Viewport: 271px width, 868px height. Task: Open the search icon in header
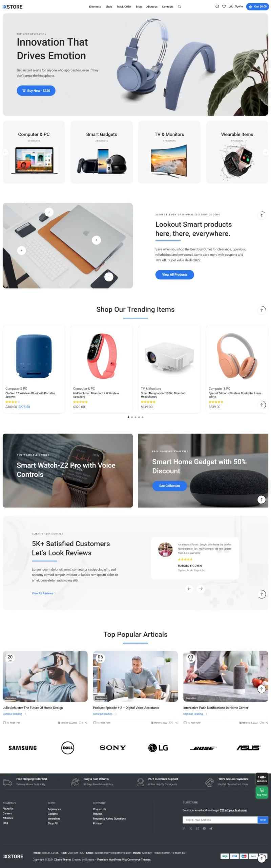(179, 6)
